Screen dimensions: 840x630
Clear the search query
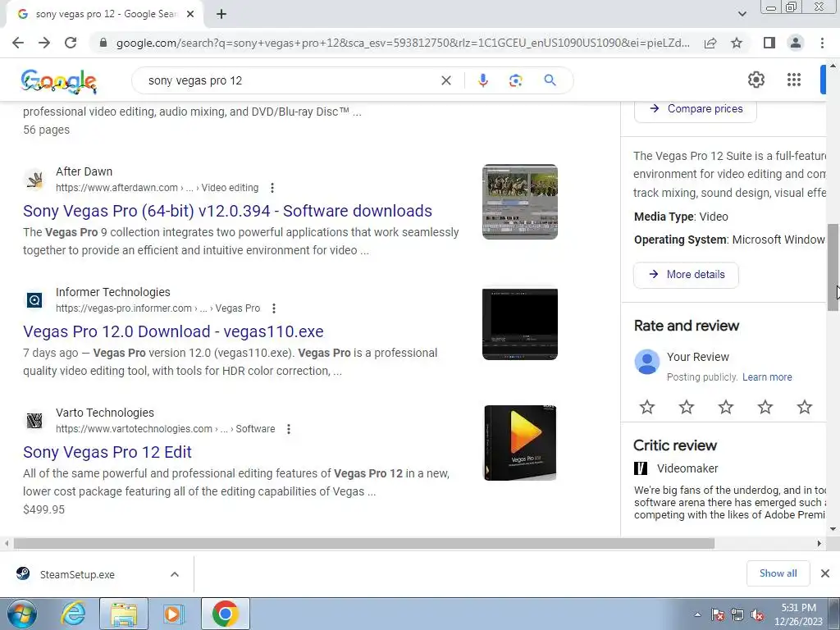pos(445,80)
